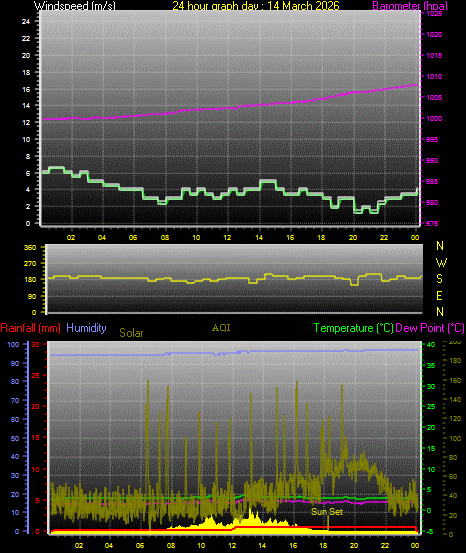Viewport: 466px width, 553px height.
Task: Click 1005 on the barometer axis
Action: click(434, 98)
